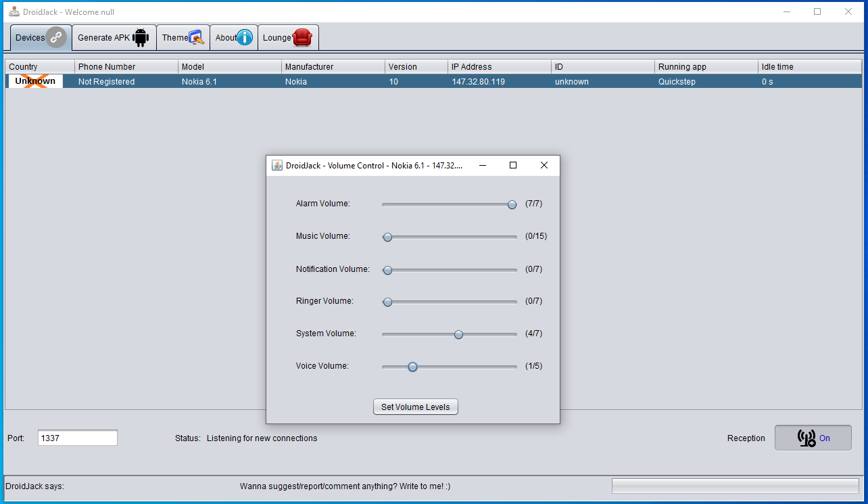The image size is (868, 504).
Task: Click the Theme paintbrush icon
Action: pos(197,38)
